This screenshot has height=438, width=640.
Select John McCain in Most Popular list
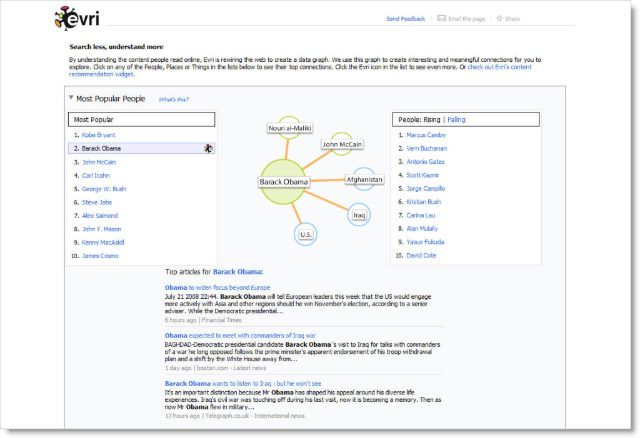pyautogui.click(x=99, y=162)
